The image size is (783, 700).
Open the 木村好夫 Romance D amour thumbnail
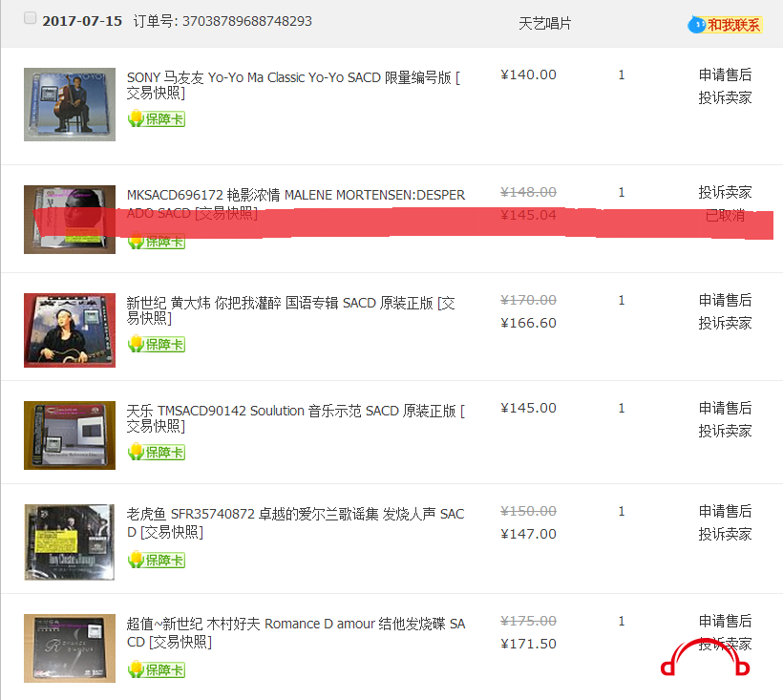coord(70,648)
